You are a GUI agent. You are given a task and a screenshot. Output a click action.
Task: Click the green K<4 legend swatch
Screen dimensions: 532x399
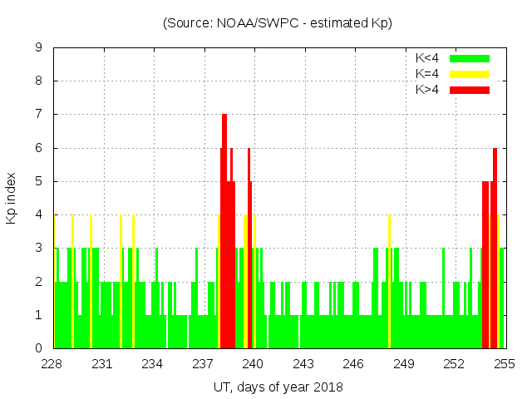coord(470,58)
